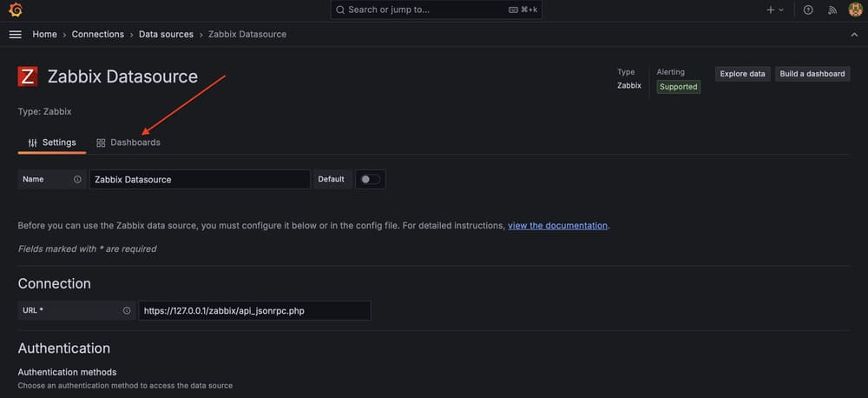
Task: Select the Settings tab
Action: [x=52, y=143]
